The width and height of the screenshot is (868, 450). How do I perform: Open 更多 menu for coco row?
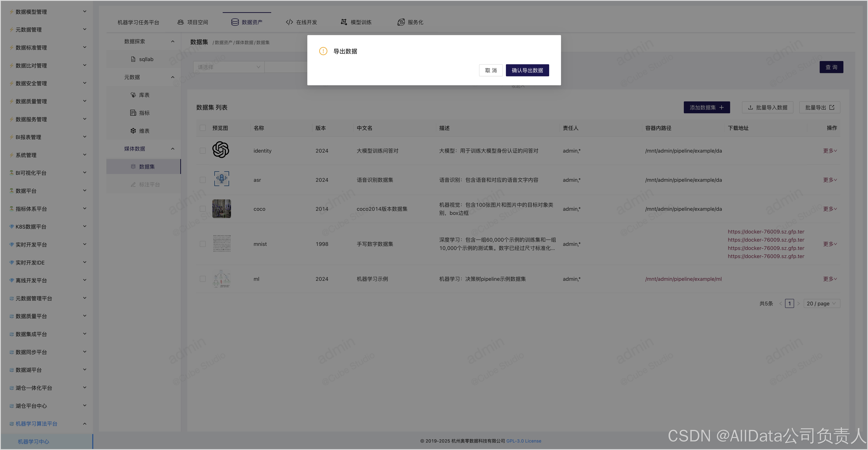coord(830,209)
